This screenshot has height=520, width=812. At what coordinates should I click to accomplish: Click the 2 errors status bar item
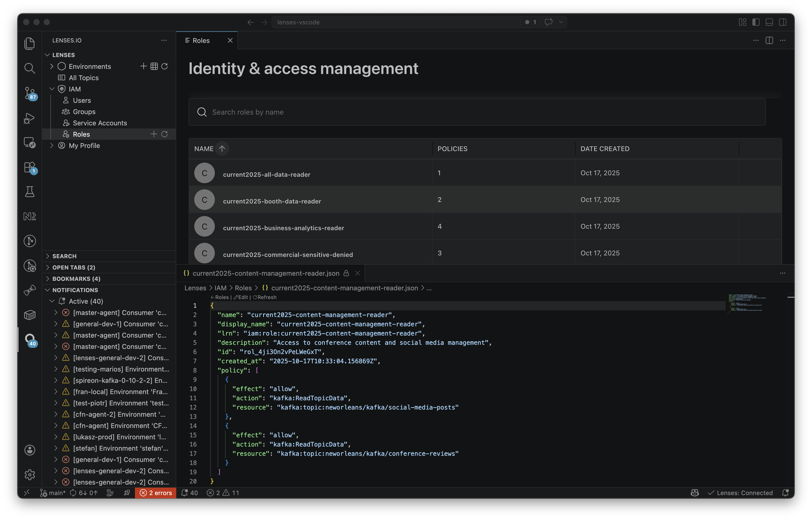(x=156, y=493)
